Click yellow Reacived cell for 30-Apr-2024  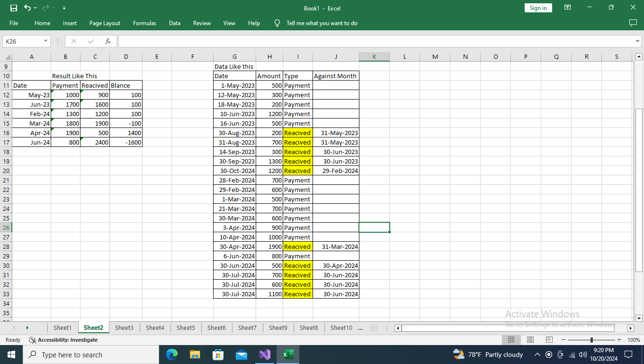coord(298,246)
